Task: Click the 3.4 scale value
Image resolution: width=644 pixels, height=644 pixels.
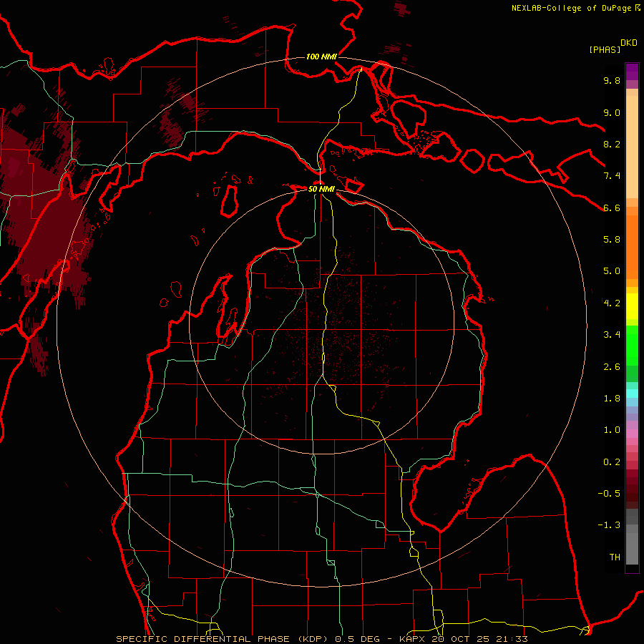Action: coord(612,335)
